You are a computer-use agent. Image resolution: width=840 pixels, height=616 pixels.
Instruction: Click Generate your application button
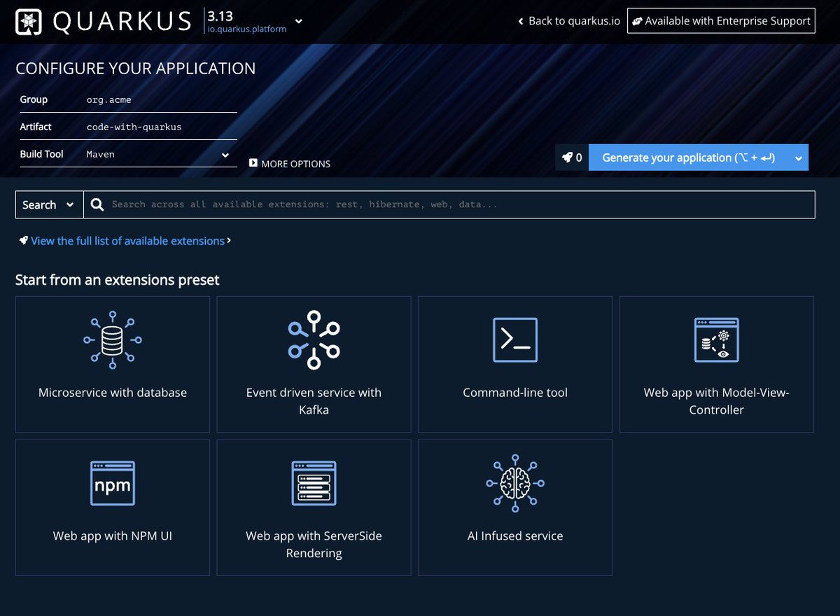click(689, 158)
